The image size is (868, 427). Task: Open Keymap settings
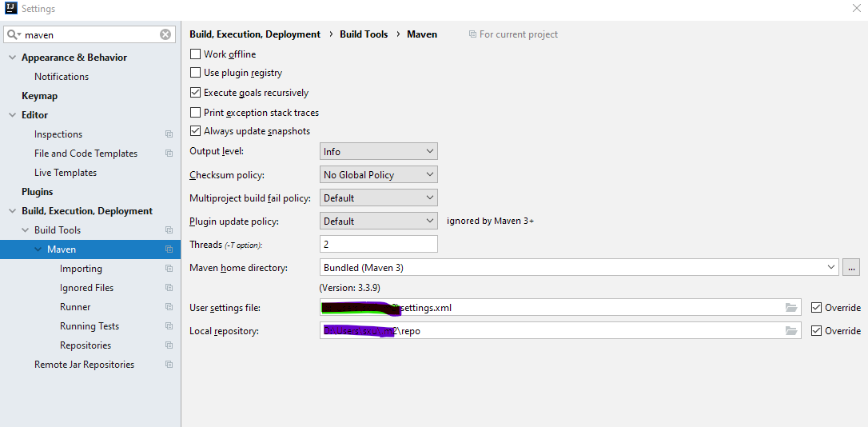pos(39,96)
